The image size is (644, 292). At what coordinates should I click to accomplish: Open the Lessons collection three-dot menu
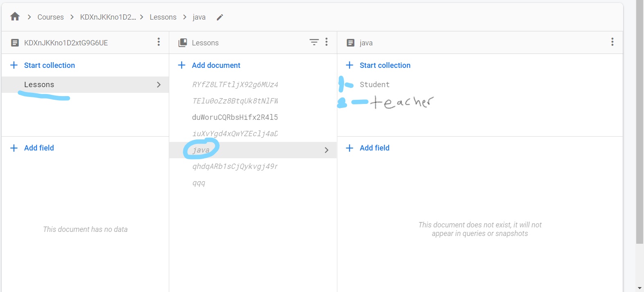(x=327, y=42)
